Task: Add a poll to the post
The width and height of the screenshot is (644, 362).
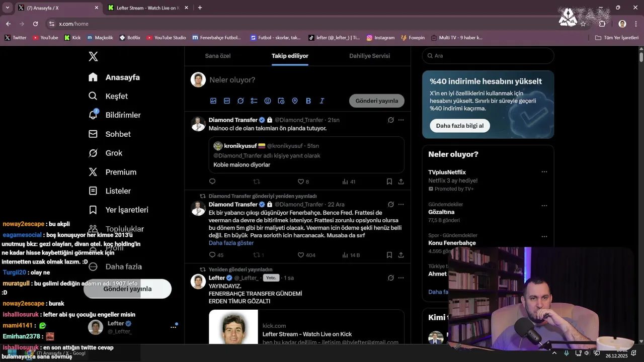Action: (254, 101)
